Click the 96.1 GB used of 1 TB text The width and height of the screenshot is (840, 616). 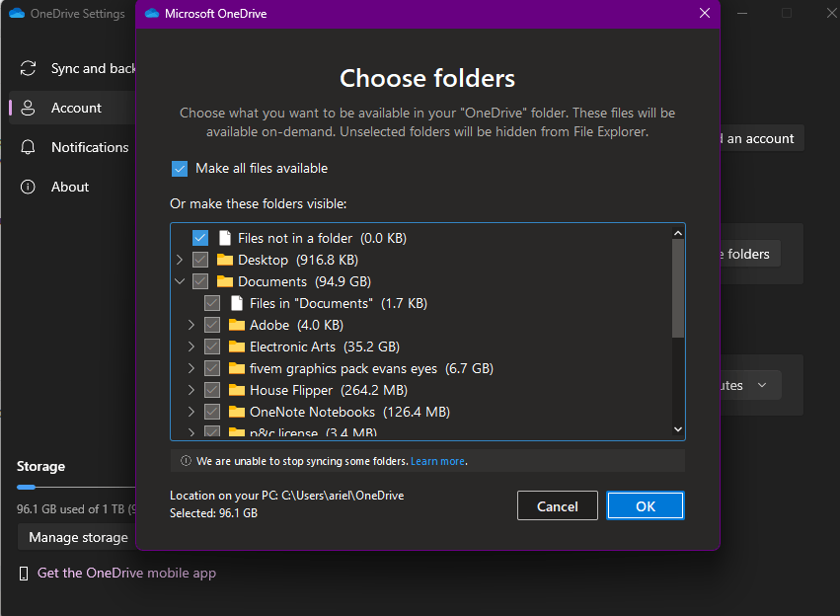(x=76, y=508)
